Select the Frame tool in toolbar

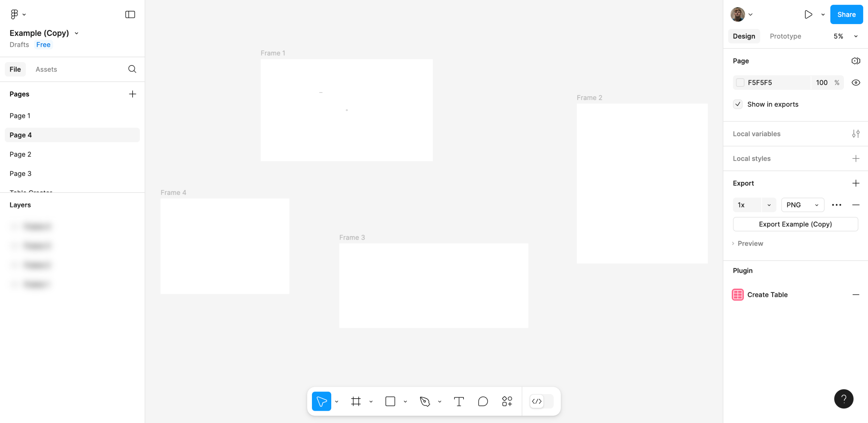click(x=356, y=401)
